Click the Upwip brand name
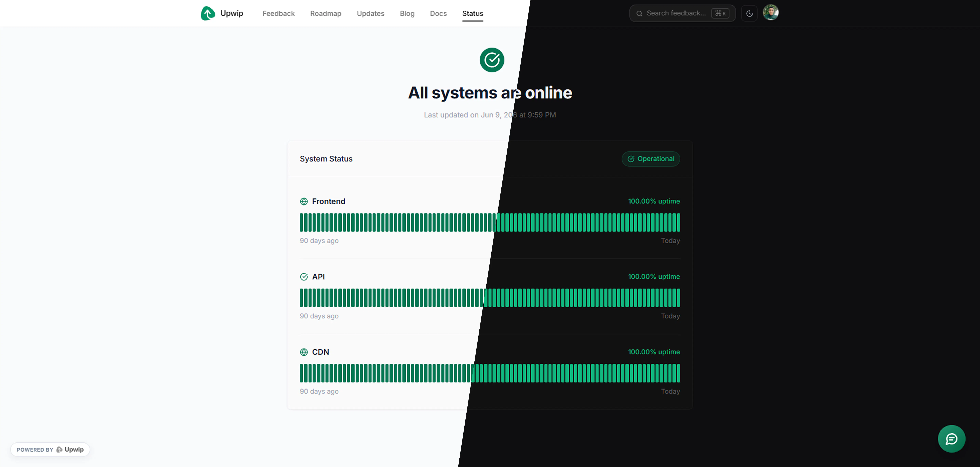Screen dimensions: 980x467 pyautogui.click(x=231, y=13)
